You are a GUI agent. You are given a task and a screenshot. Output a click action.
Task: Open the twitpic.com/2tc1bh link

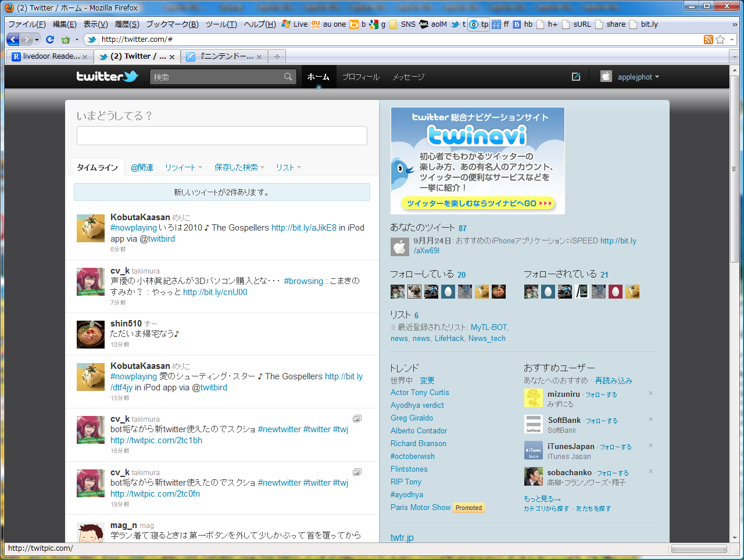tap(156, 440)
